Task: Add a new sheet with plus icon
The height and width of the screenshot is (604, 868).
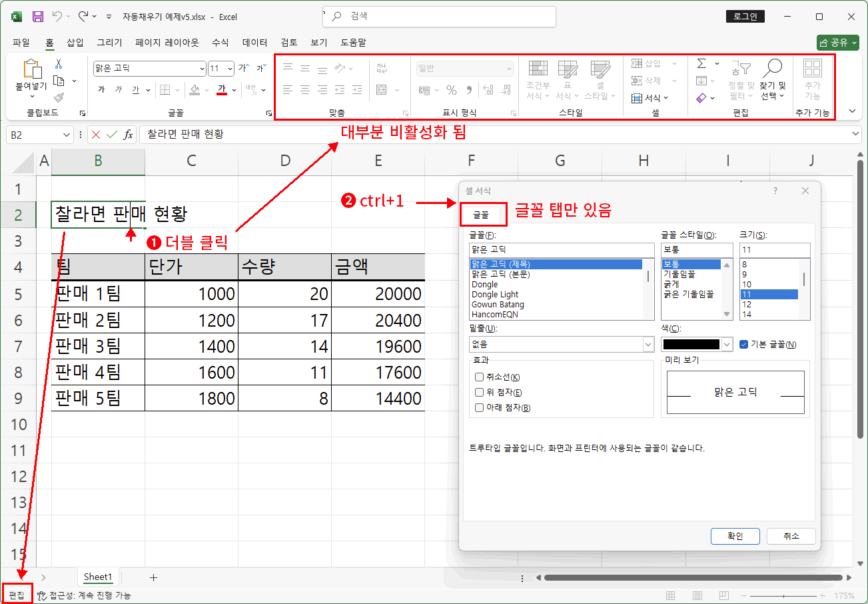Action: point(153,577)
